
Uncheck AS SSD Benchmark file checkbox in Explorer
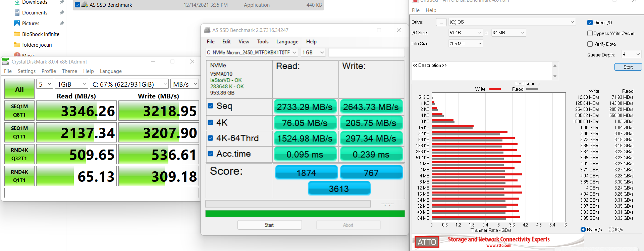[x=77, y=5]
